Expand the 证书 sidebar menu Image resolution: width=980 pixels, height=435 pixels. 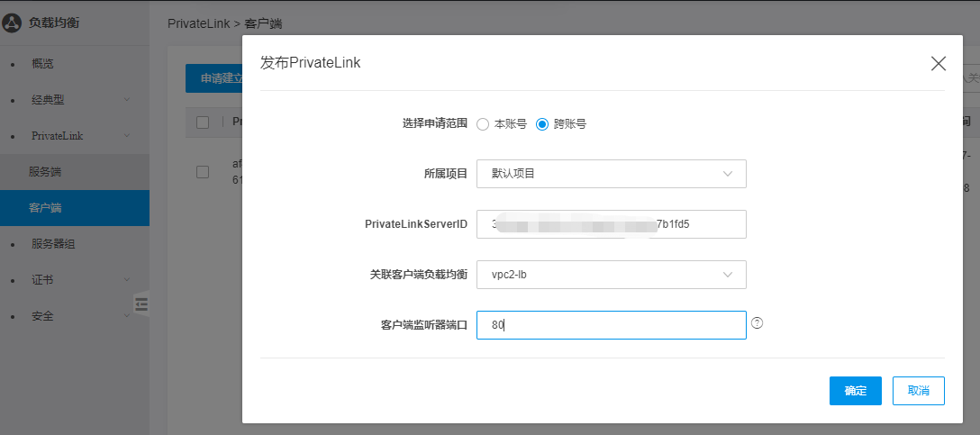[x=75, y=280]
